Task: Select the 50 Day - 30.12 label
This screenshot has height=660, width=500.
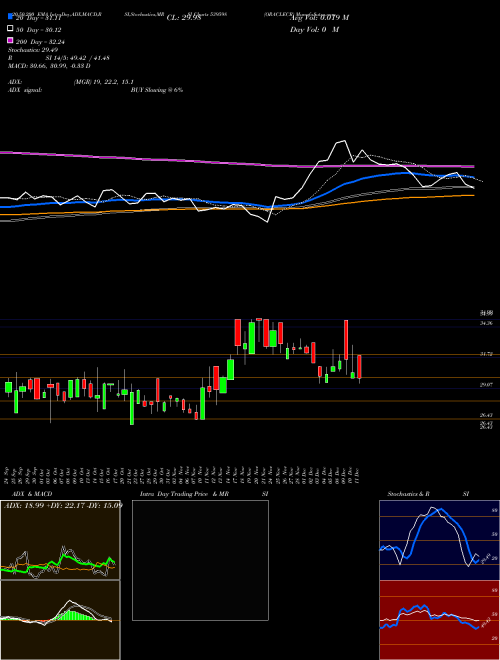Action: pyautogui.click(x=39, y=30)
